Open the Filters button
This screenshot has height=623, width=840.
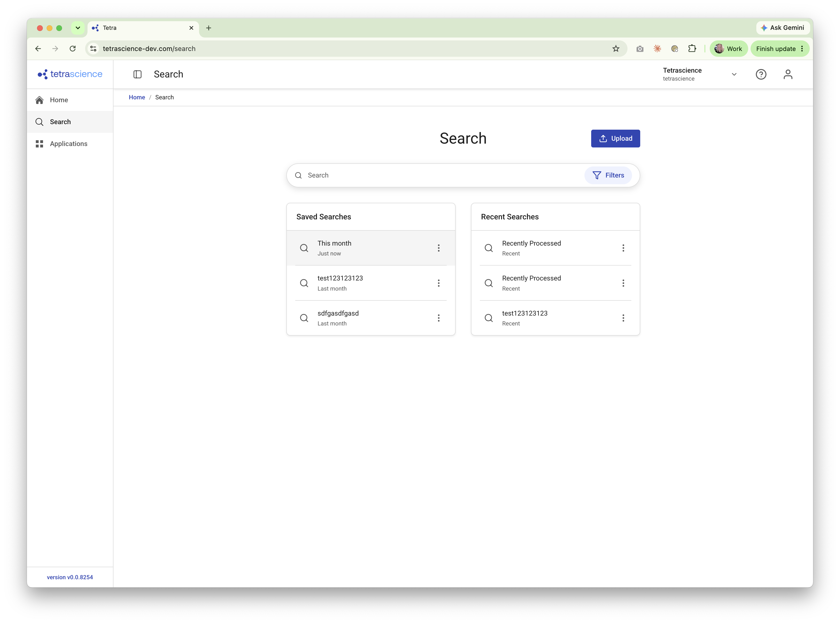point(608,175)
